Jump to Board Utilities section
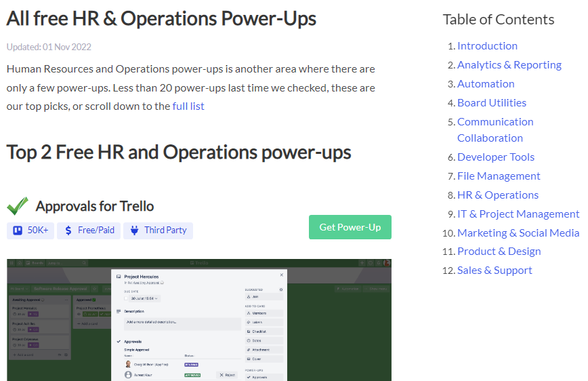 (x=492, y=103)
